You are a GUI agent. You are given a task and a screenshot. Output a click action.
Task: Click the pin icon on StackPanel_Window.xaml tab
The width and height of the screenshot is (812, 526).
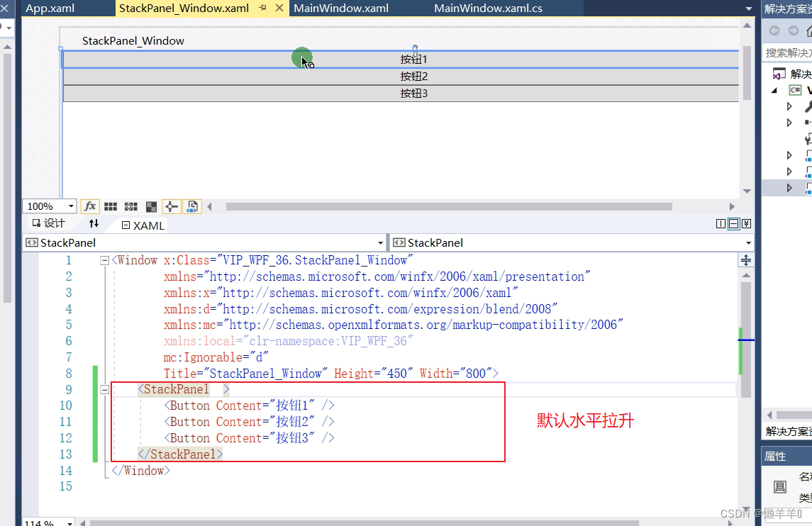tap(263, 8)
